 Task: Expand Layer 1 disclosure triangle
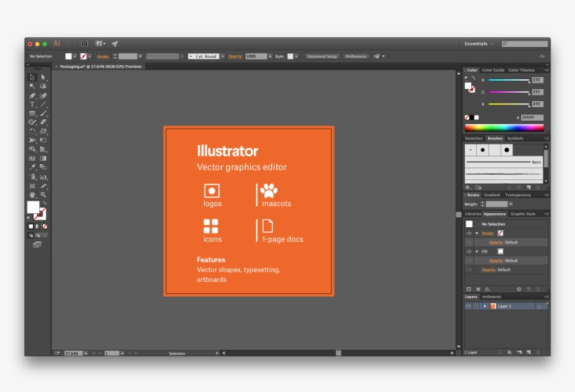point(485,306)
